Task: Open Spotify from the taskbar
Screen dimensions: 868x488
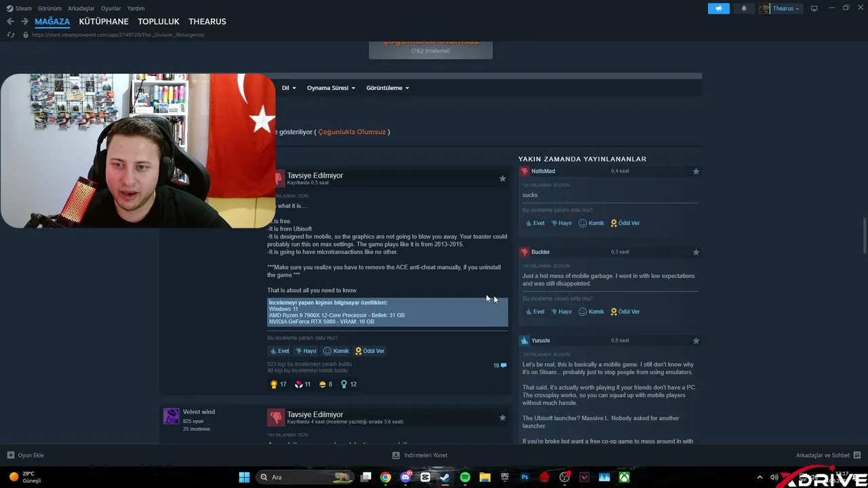Action: 465,477
